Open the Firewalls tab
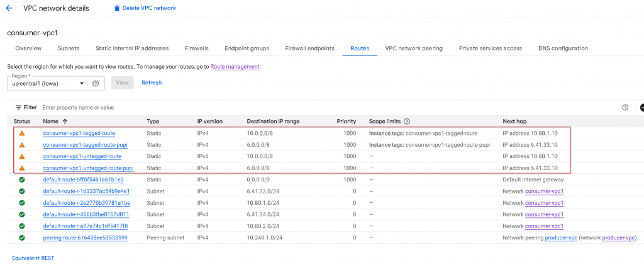 point(196,49)
